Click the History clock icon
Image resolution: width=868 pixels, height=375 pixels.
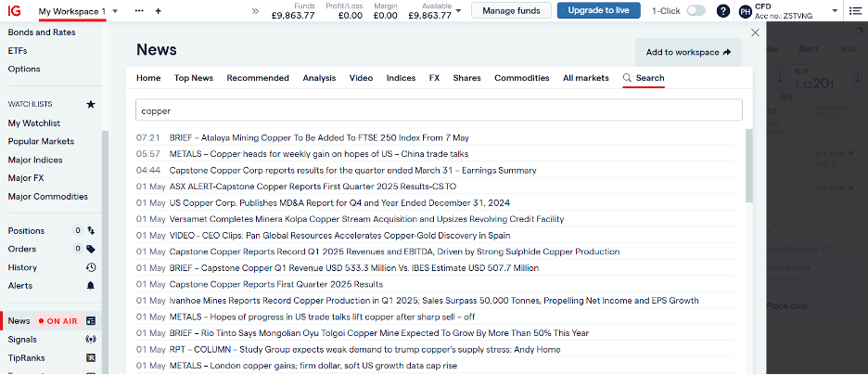(91, 267)
